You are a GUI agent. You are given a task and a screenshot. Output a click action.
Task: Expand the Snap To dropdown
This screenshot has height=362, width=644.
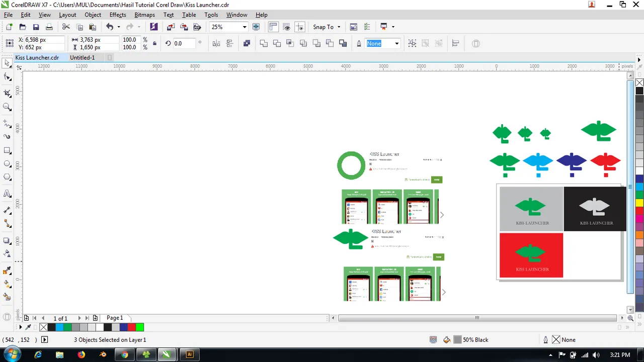(339, 27)
